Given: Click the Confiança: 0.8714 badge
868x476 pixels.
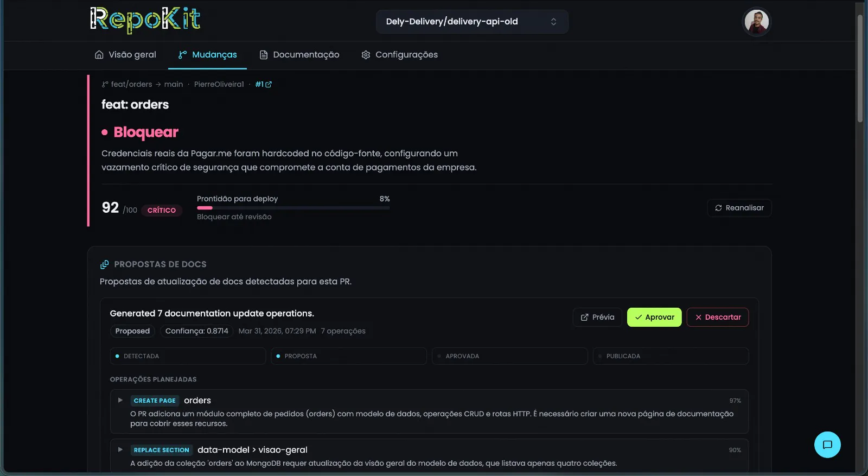Looking at the screenshot, I should (196, 331).
